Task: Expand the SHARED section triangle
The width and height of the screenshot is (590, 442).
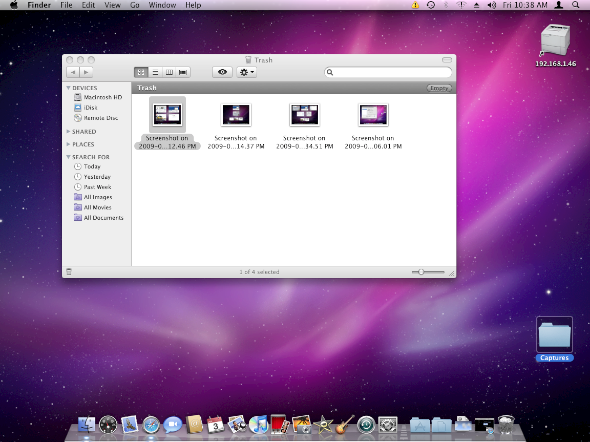Action: (68, 131)
